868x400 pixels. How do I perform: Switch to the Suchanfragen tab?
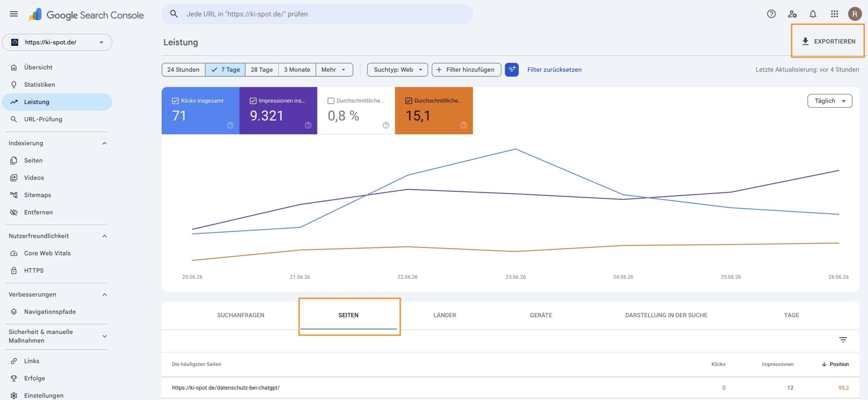coord(240,315)
